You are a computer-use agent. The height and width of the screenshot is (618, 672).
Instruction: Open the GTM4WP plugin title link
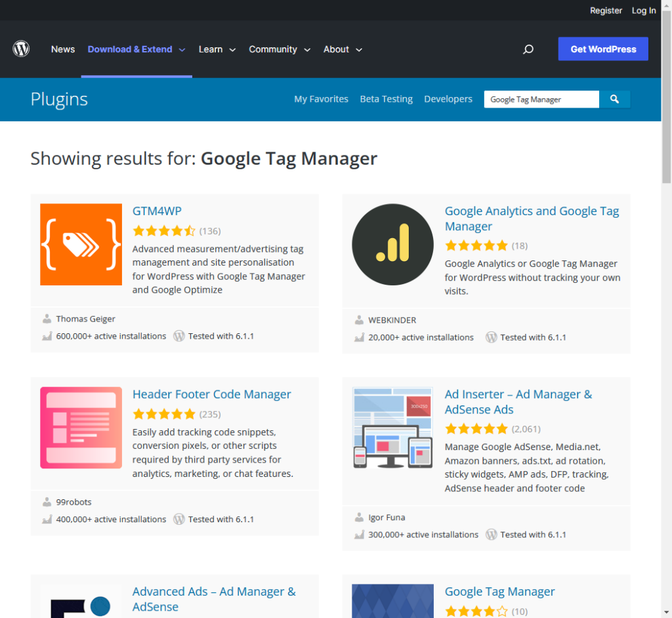pos(157,211)
